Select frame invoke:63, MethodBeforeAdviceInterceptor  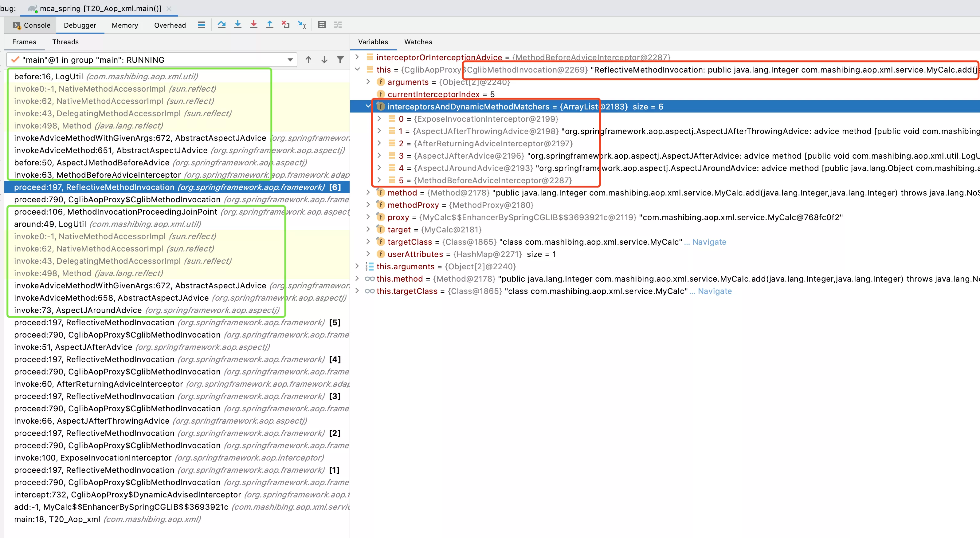coord(177,175)
